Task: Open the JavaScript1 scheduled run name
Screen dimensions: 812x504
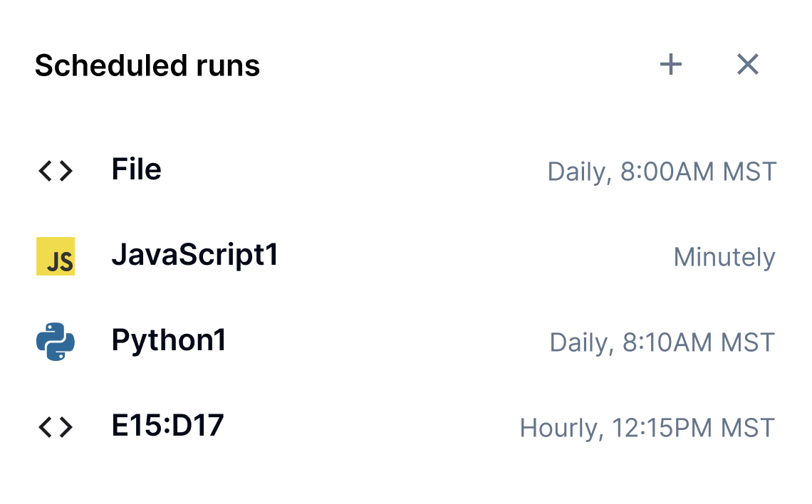Action: click(x=194, y=256)
